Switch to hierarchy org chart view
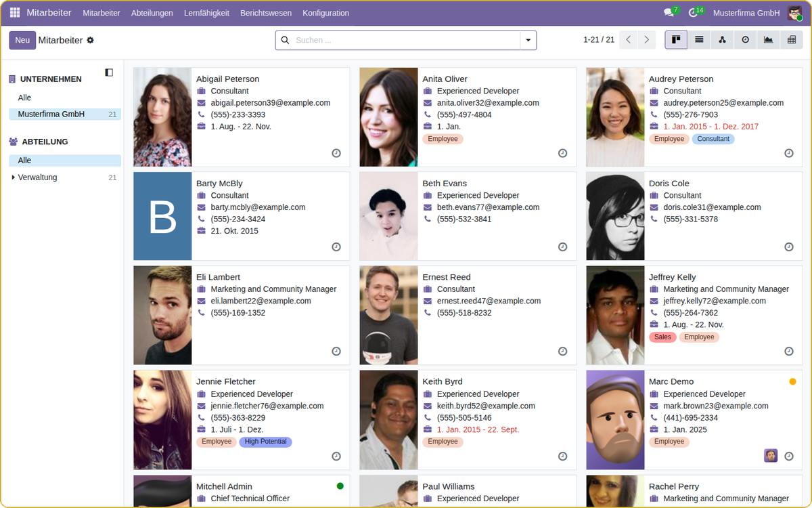This screenshot has width=812, height=508. tap(722, 40)
